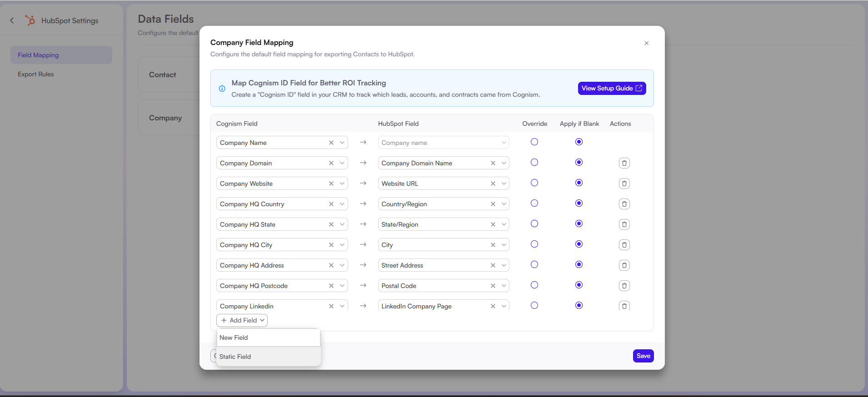Screen dimensions: 868x397
Task: Enable Override for Company Domain
Action: (534, 163)
